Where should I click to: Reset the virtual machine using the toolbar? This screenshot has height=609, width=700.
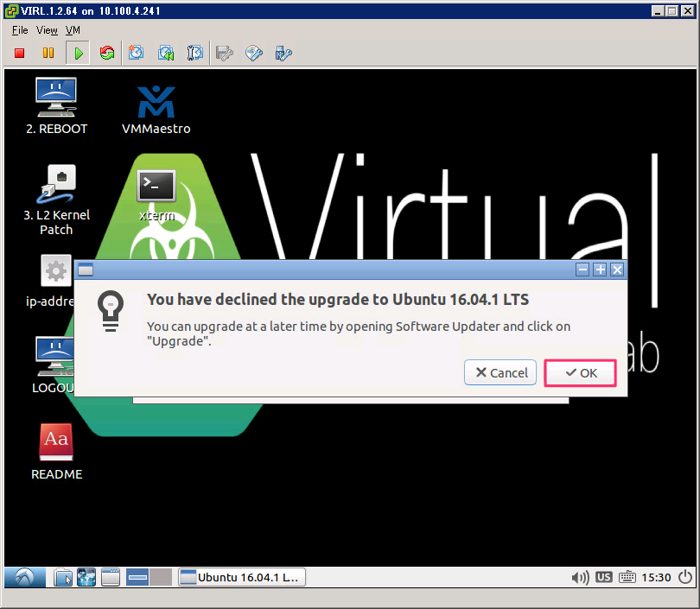[107, 53]
